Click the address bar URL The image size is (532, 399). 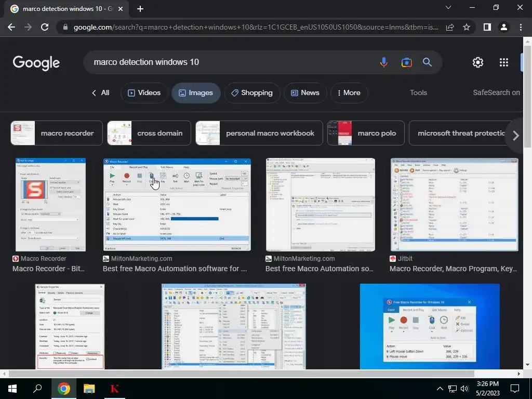click(256, 27)
